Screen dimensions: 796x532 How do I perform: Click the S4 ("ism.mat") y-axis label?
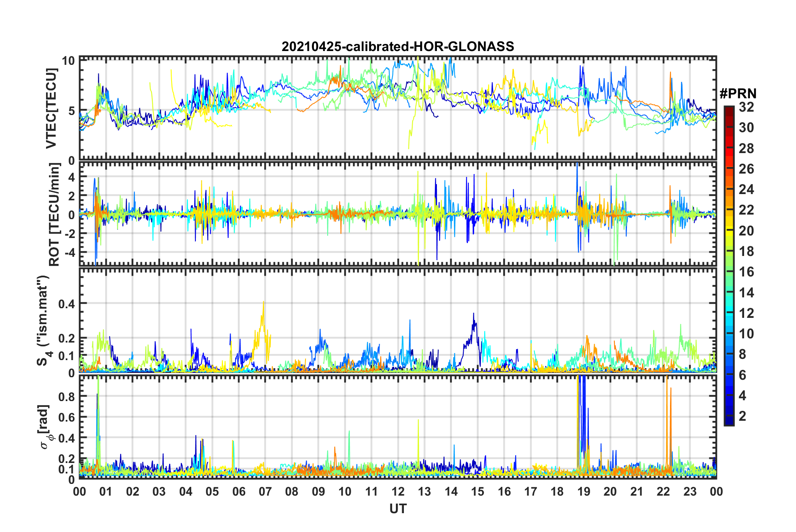pyautogui.click(x=44, y=321)
